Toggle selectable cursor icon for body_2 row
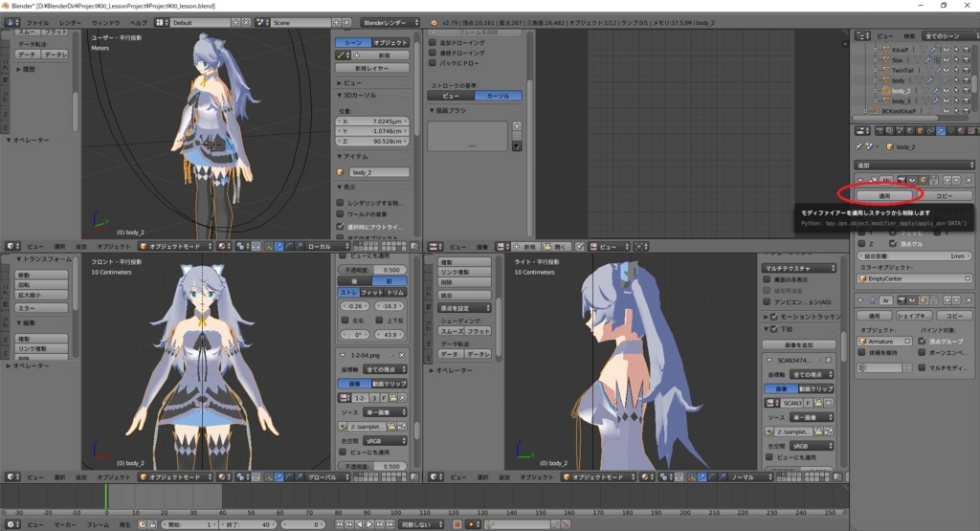 pyautogui.click(x=956, y=91)
